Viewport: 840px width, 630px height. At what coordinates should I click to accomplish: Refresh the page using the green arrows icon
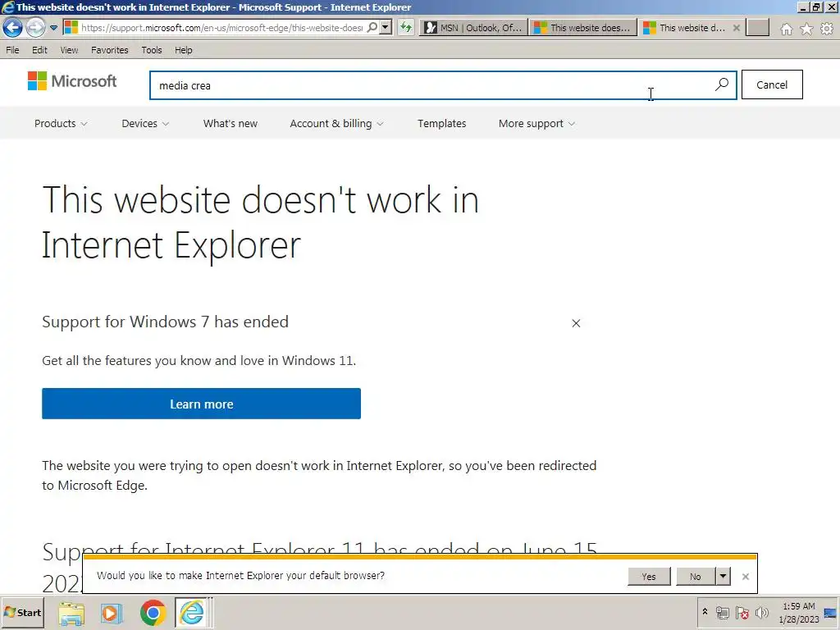click(406, 27)
